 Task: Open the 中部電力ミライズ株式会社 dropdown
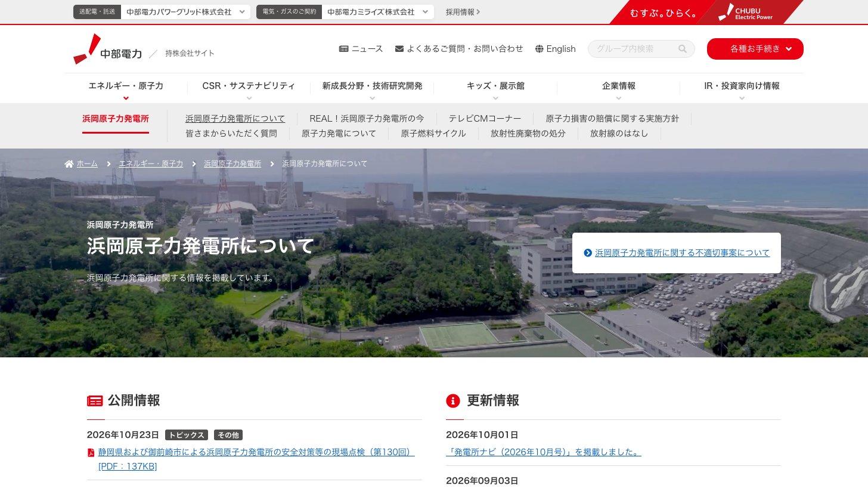click(x=377, y=12)
